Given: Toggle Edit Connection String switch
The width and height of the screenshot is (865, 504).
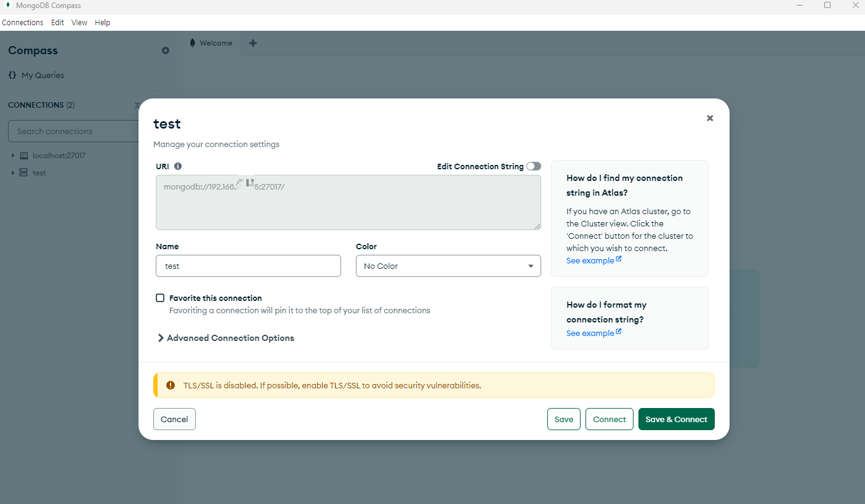Looking at the screenshot, I should (x=534, y=166).
